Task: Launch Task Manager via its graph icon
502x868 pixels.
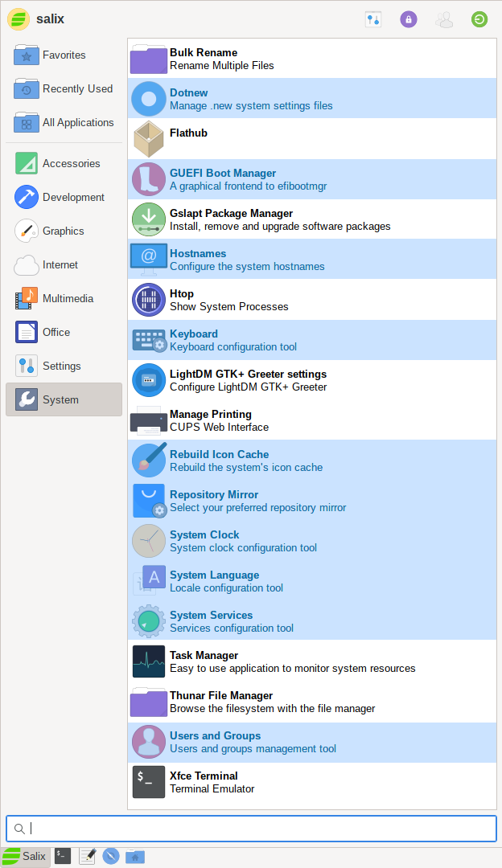Action: (149, 661)
